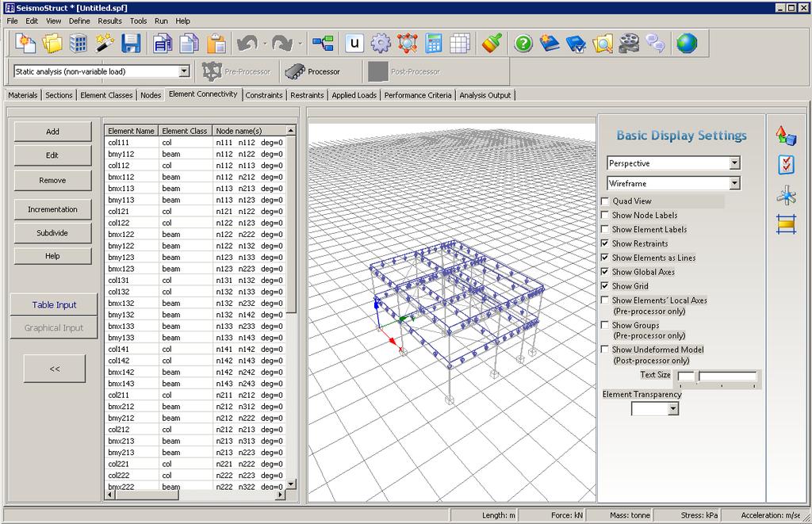Hide the grid via Show Grid checkbox
The image size is (812, 524).
point(604,286)
